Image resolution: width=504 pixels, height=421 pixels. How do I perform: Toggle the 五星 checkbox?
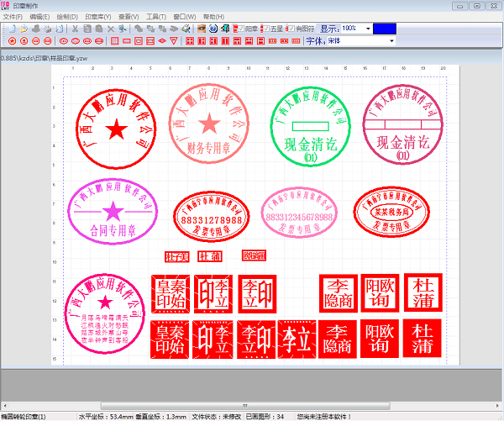pyautogui.click(x=265, y=29)
